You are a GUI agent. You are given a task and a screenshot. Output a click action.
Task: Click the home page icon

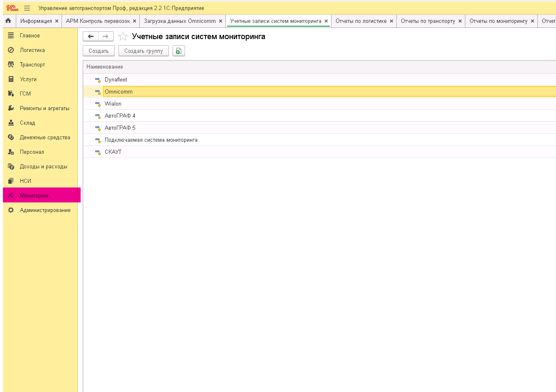click(x=8, y=21)
